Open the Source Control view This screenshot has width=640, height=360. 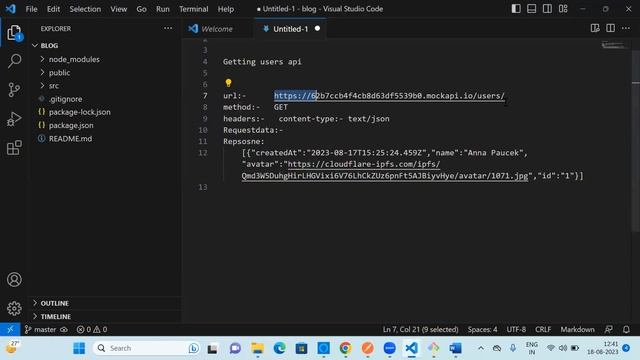[14, 90]
